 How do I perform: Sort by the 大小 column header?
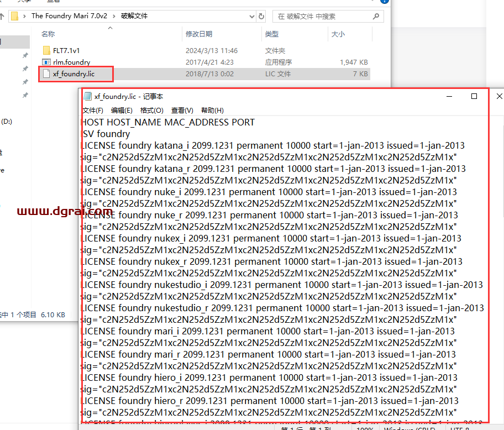338,34
